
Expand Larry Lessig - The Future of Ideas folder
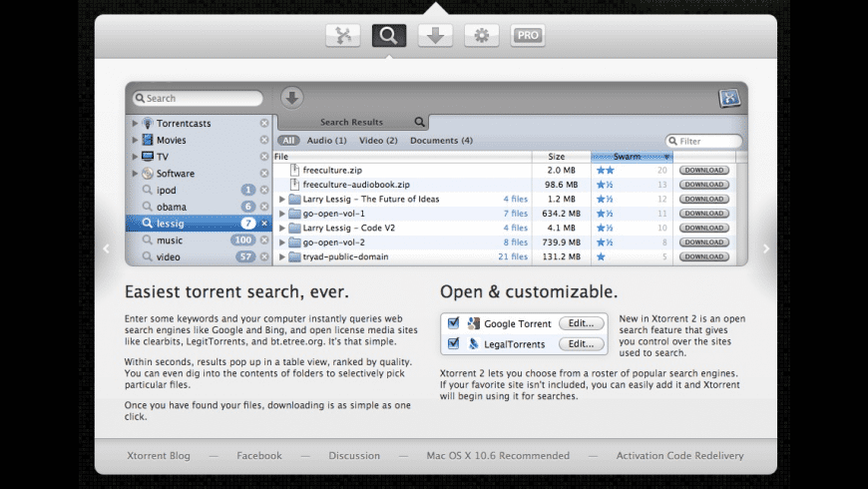(x=281, y=199)
